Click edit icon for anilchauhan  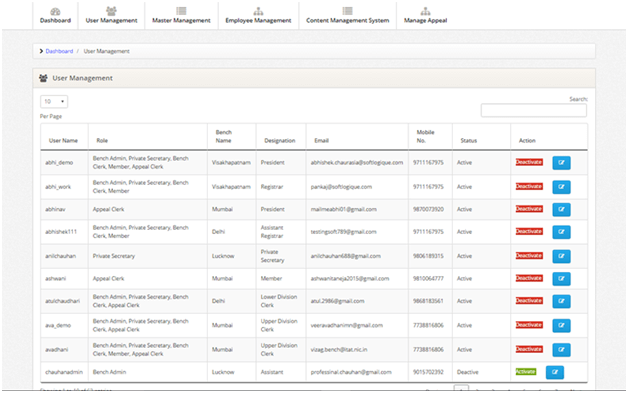(x=561, y=256)
